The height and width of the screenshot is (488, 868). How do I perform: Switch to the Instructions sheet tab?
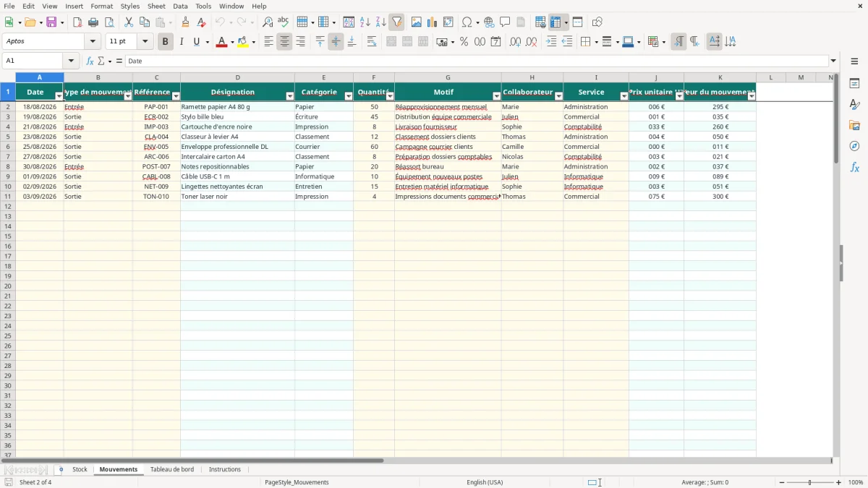pyautogui.click(x=225, y=469)
